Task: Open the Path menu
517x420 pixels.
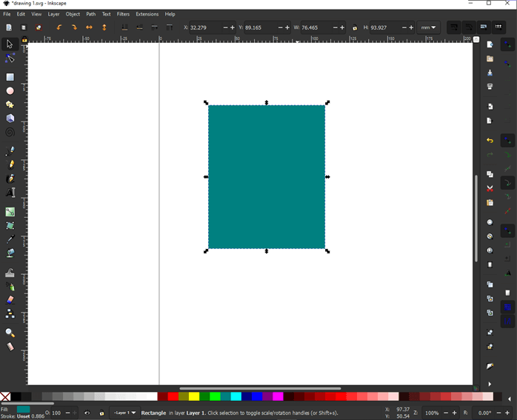Action: pos(90,14)
